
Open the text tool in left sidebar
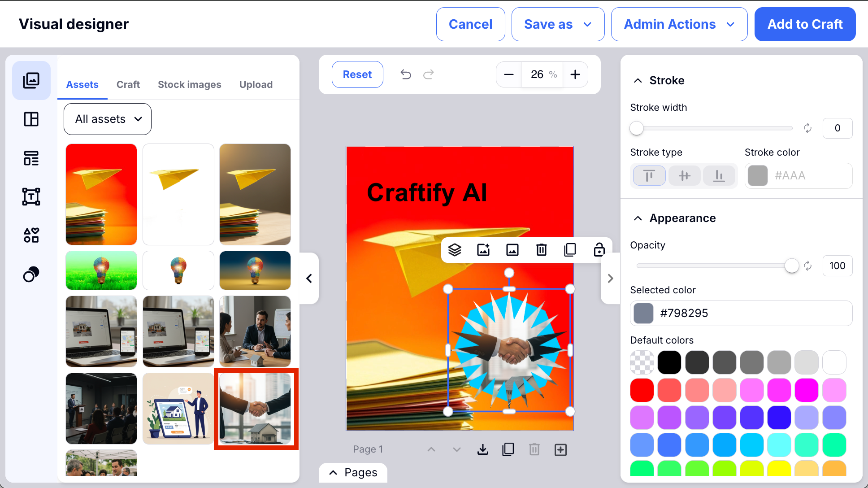[31, 196]
